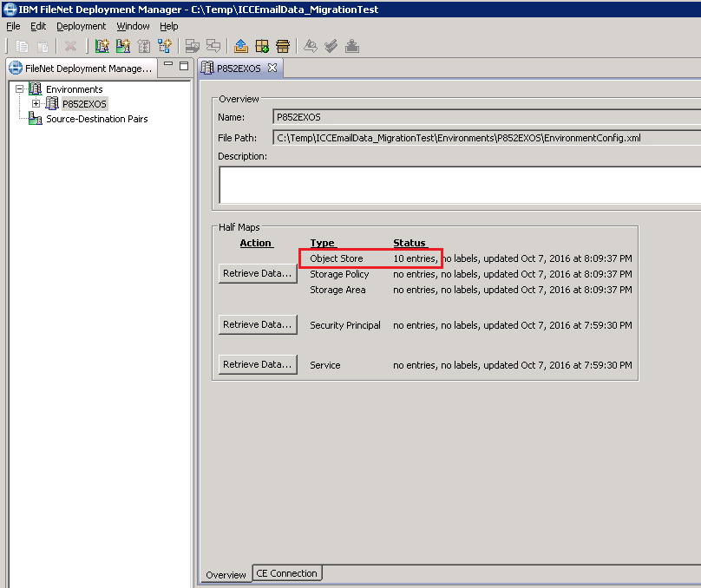Collapse the Environments tree node
701x588 pixels.
(x=21, y=88)
